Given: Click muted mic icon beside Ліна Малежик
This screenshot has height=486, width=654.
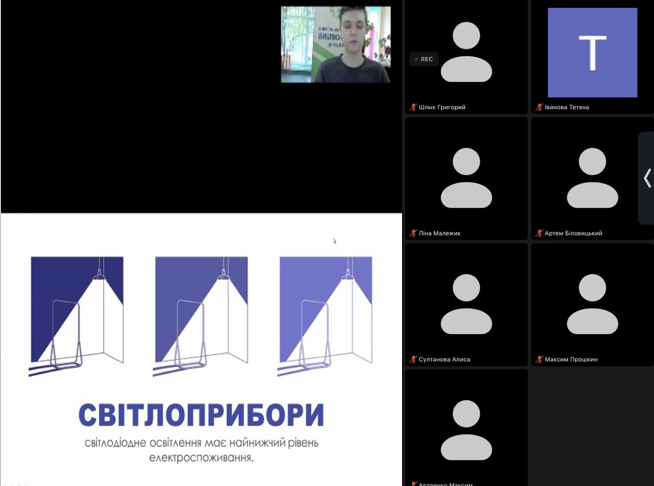Looking at the screenshot, I should coord(413,233).
